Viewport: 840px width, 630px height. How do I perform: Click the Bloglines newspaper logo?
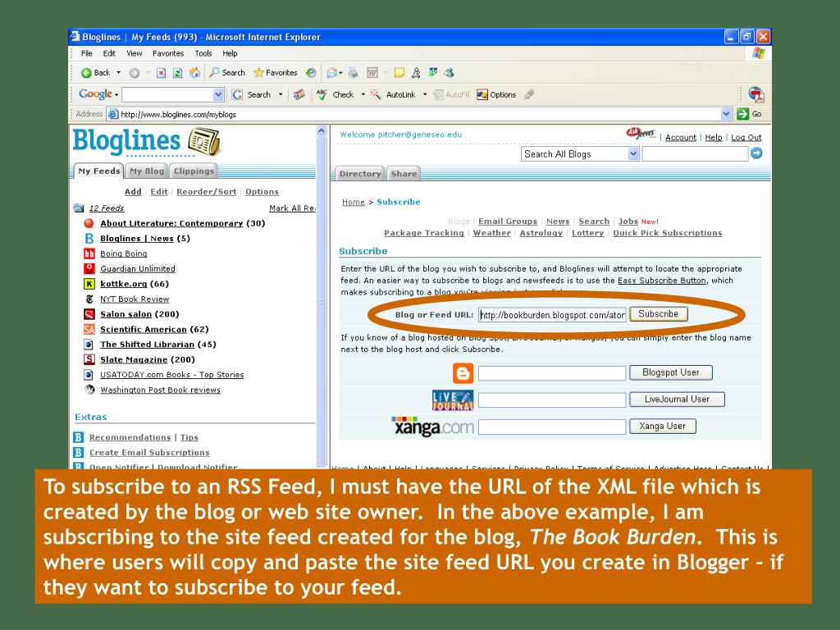(204, 142)
